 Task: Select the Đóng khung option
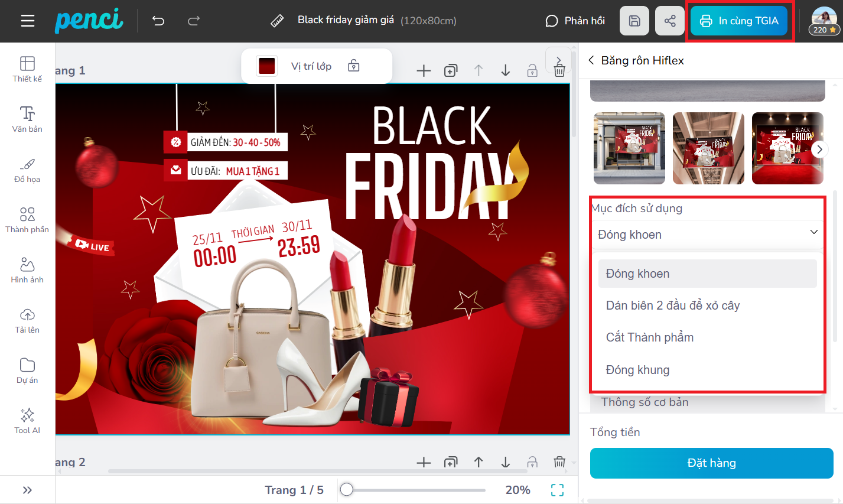[637, 370]
